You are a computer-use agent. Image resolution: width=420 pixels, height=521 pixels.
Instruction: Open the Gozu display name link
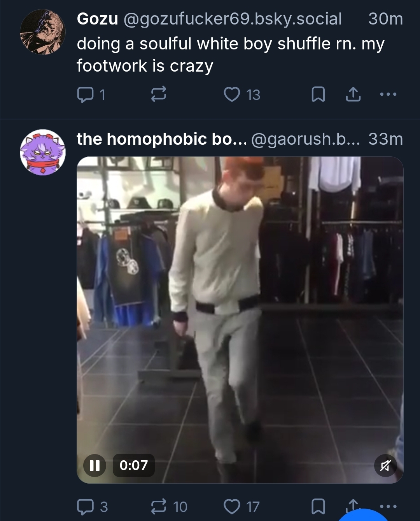pos(97,19)
